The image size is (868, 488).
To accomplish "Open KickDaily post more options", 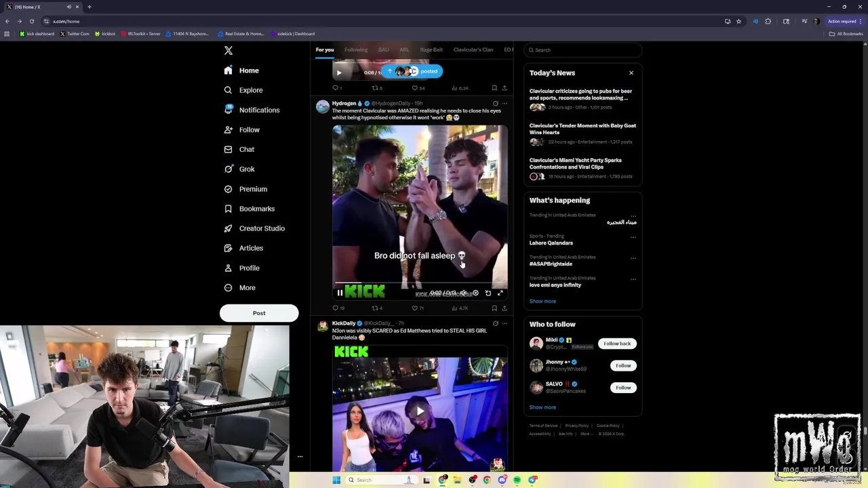I will click(504, 323).
